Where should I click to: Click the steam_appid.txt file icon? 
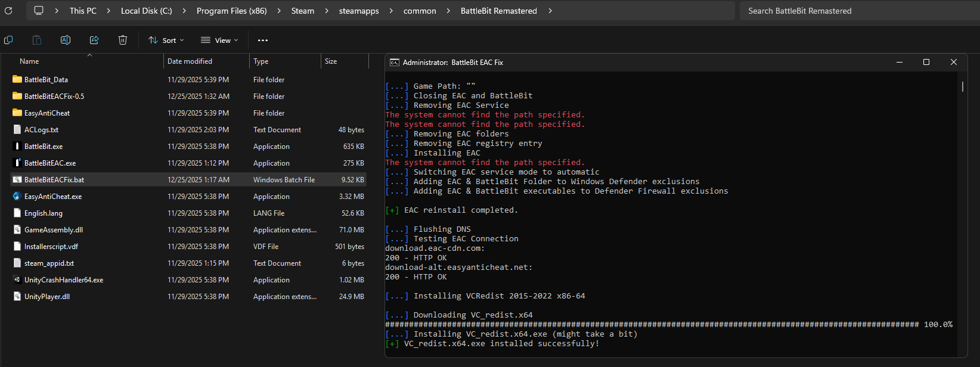pyautogui.click(x=17, y=263)
